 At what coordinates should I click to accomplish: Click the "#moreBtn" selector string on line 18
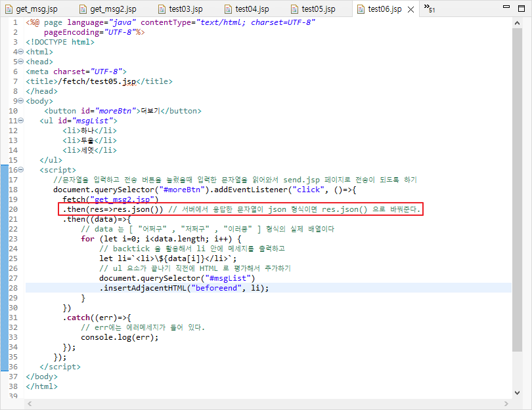click(x=182, y=190)
